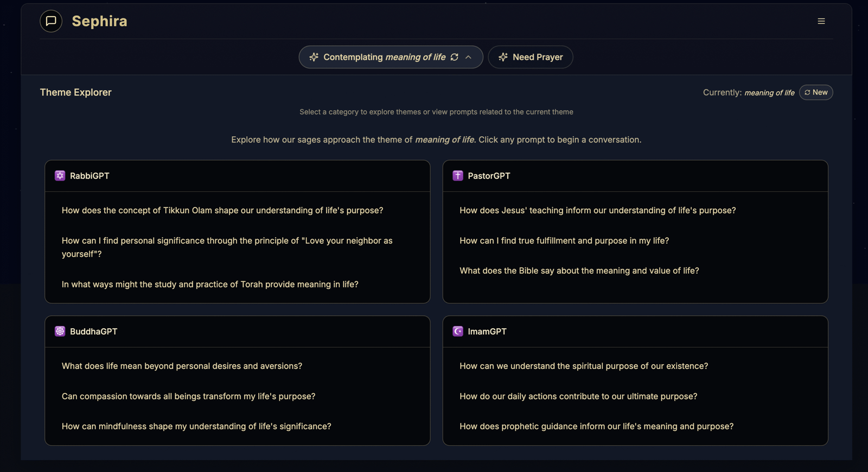The width and height of the screenshot is (868, 472).
Task: Click the cross icon for PastorGPT
Action: tap(458, 176)
